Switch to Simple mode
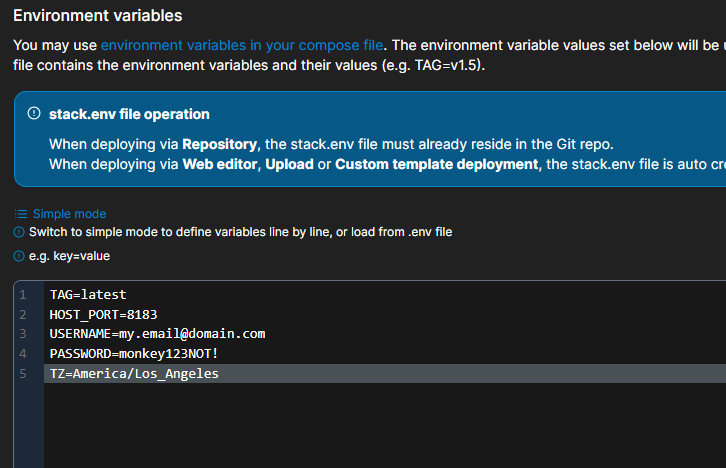The image size is (726, 468). point(68,214)
